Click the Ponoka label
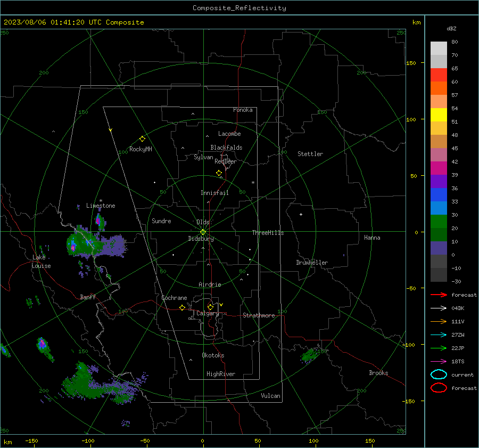 pos(243,110)
